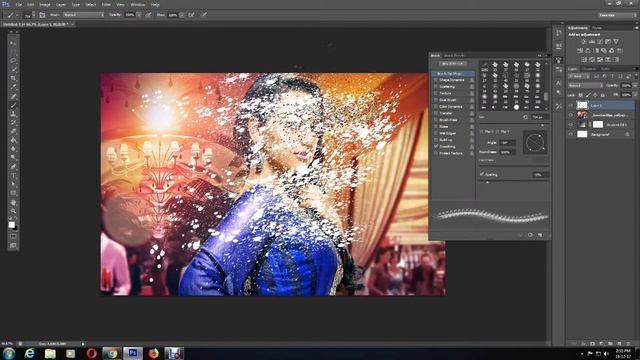Select the Move tool
Viewport: 640px width, 360px height.
[x=13, y=43]
